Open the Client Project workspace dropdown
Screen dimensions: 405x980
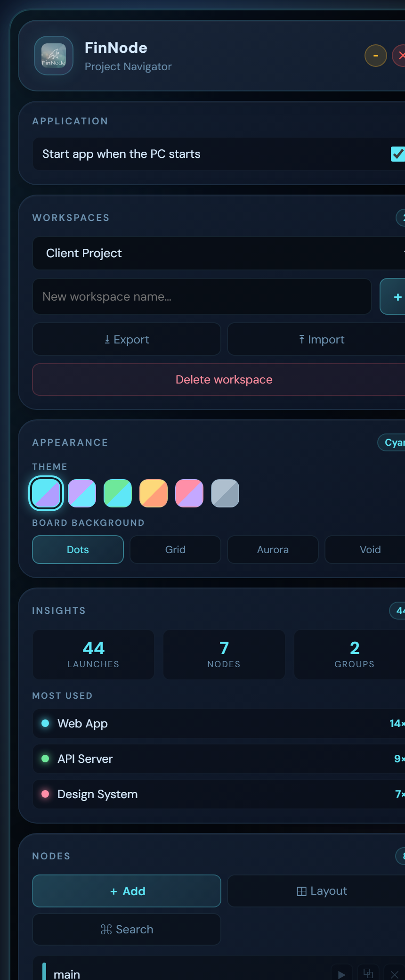point(219,253)
